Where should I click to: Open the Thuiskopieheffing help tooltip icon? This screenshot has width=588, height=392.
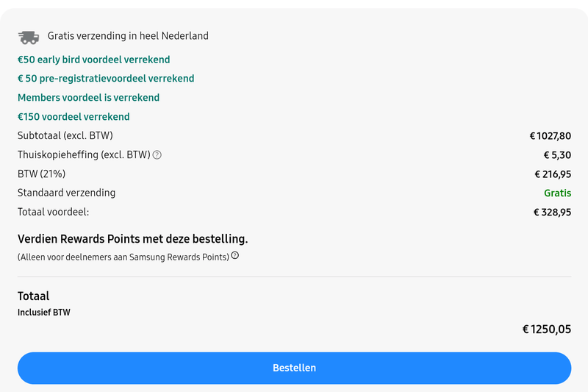157,155
